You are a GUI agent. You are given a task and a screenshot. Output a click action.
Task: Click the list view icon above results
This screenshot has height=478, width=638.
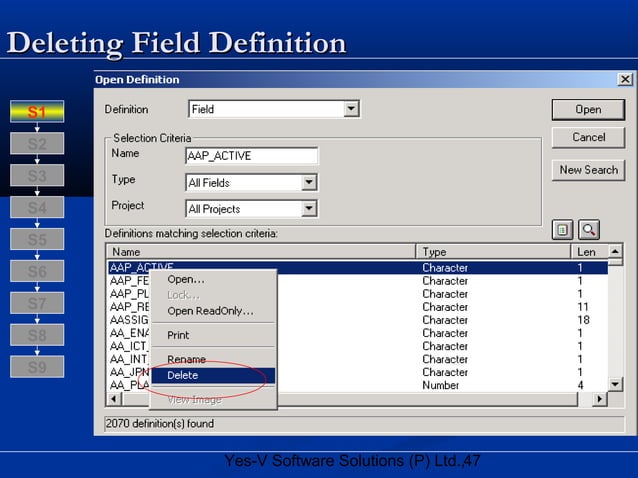pyautogui.click(x=562, y=230)
